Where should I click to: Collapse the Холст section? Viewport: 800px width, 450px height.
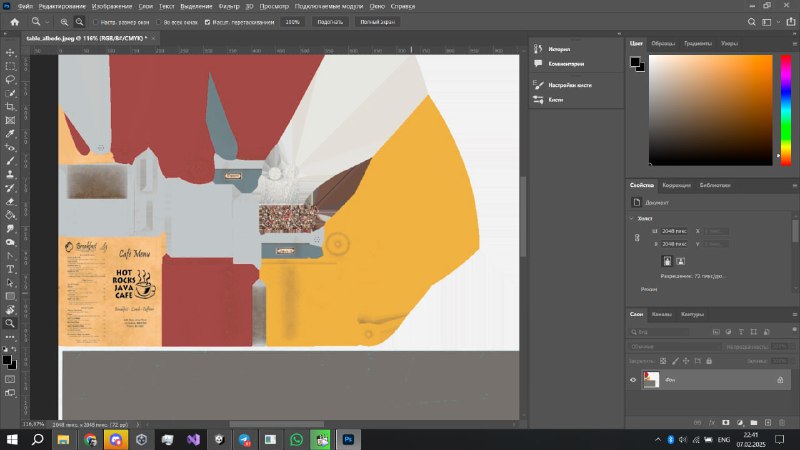tap(632, 218)
